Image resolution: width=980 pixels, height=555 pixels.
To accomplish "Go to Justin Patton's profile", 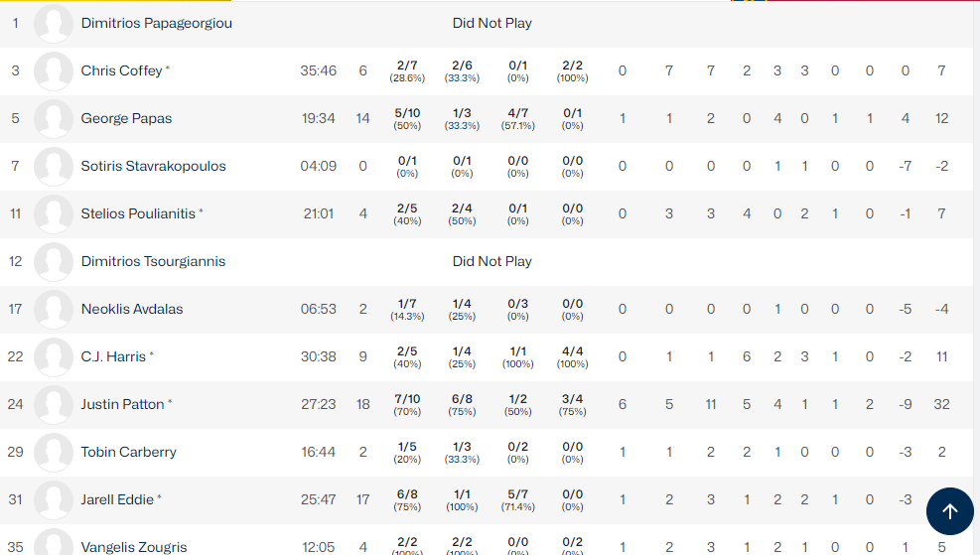I will [122, 404].
